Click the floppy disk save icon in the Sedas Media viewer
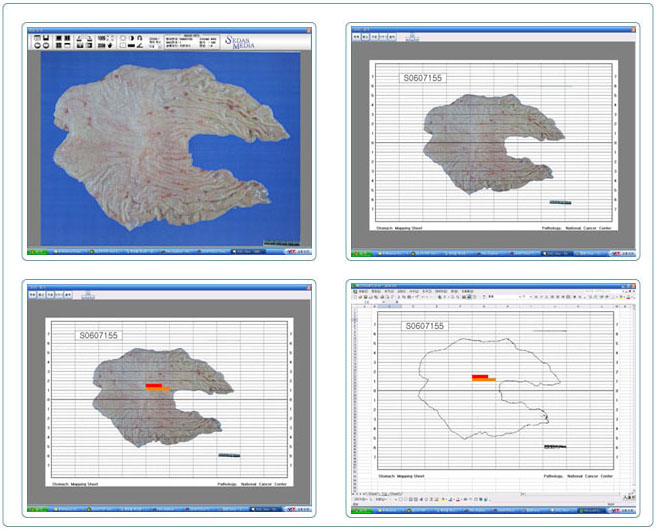Viewport: 657px width, 530px height. [46, 38]
